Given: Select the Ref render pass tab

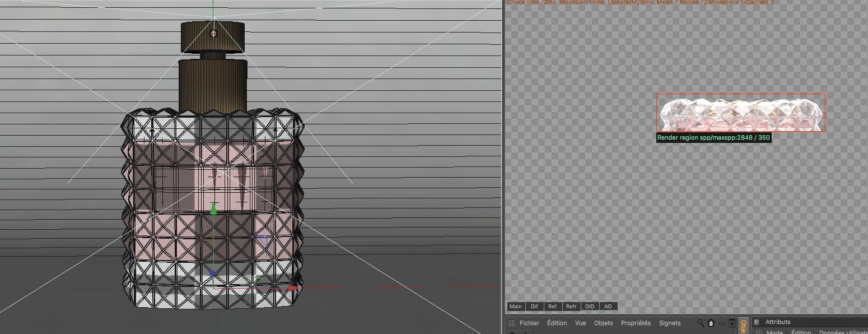Looking at the screenshot, I should coord(552,307).
